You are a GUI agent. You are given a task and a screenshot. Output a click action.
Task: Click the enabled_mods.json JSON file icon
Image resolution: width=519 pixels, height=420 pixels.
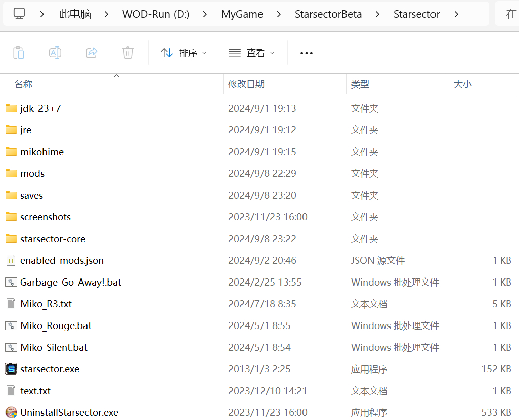[11, 260]
